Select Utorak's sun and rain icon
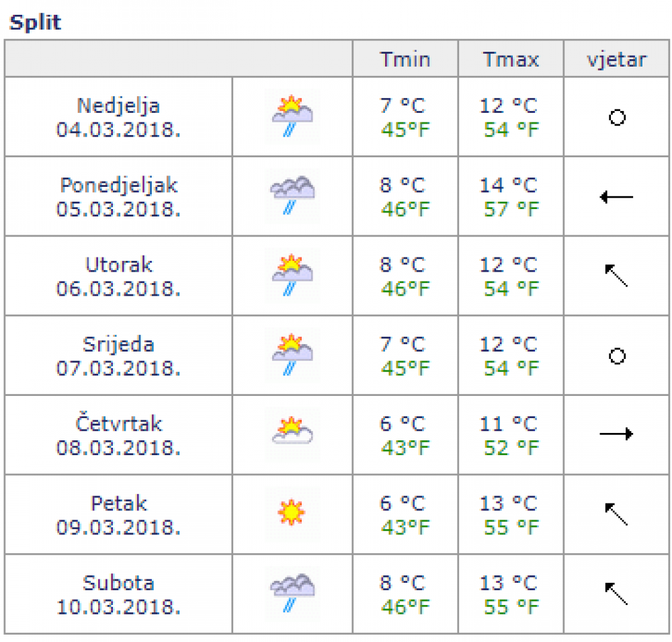This screenshot has height=642, width=672. click(292, 275)
